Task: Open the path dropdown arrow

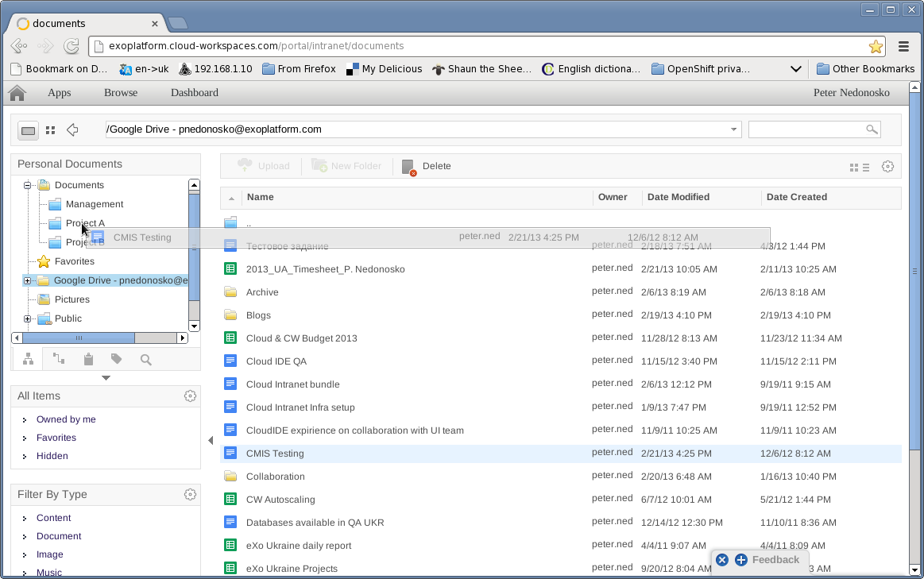Action: (x=733, y=129)
